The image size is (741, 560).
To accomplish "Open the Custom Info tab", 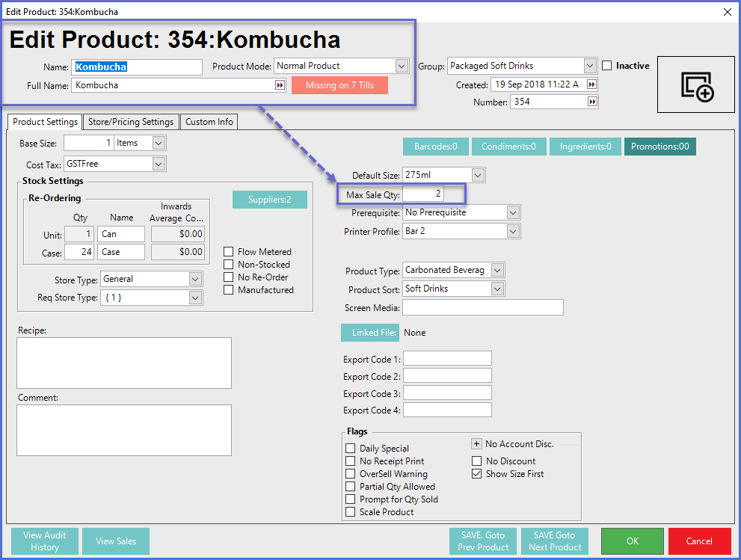I will [209, 122].
